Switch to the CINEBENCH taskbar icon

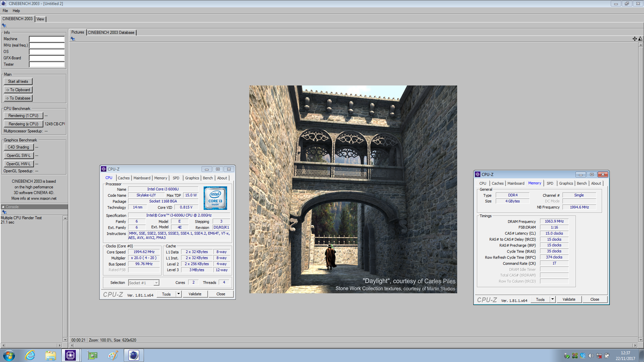134,355
